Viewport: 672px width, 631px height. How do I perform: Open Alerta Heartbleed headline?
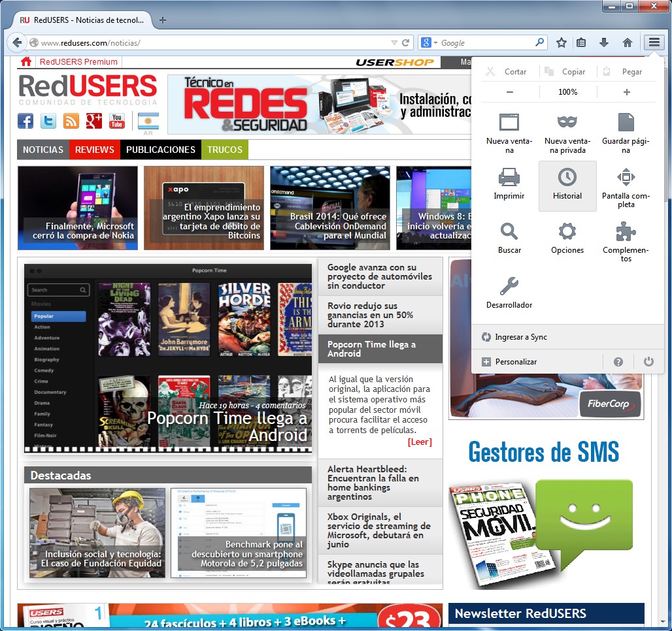coord(380,483)
